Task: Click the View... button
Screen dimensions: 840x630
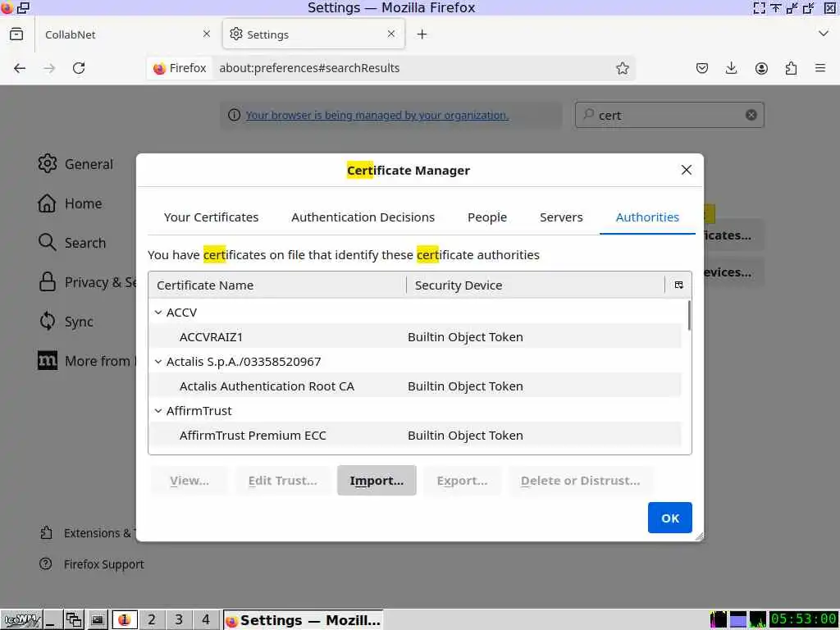Action: click(189, 480)
